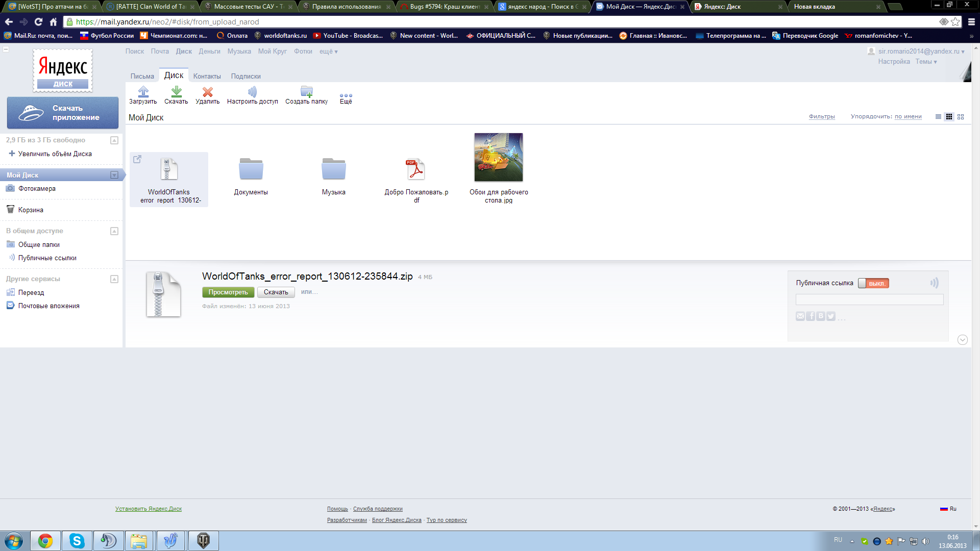Open the Темы themes dropdown

tap(926, 62)
